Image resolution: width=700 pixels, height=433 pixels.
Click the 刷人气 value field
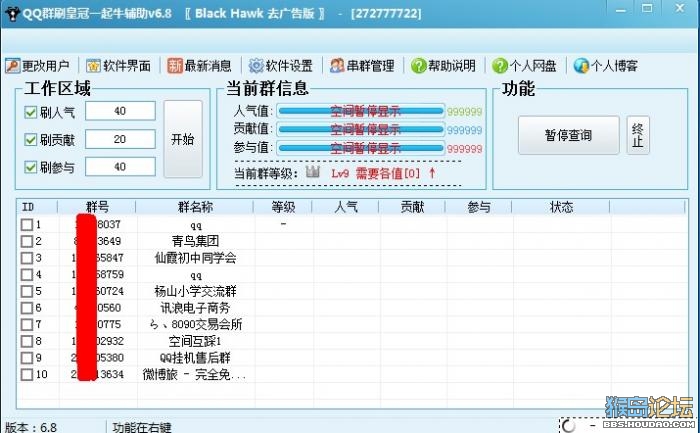(x=120, y=111)
